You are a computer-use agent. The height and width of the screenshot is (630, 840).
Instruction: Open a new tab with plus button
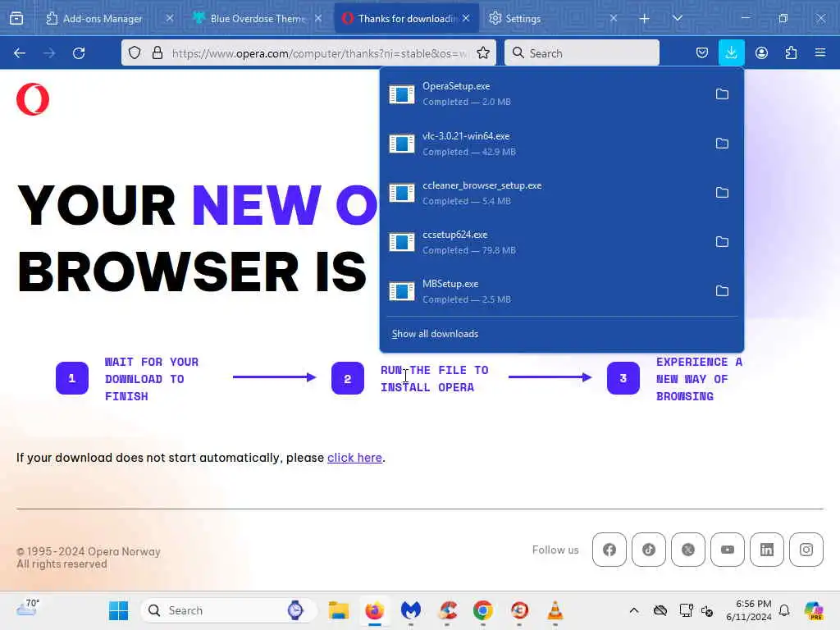[644, 18]
